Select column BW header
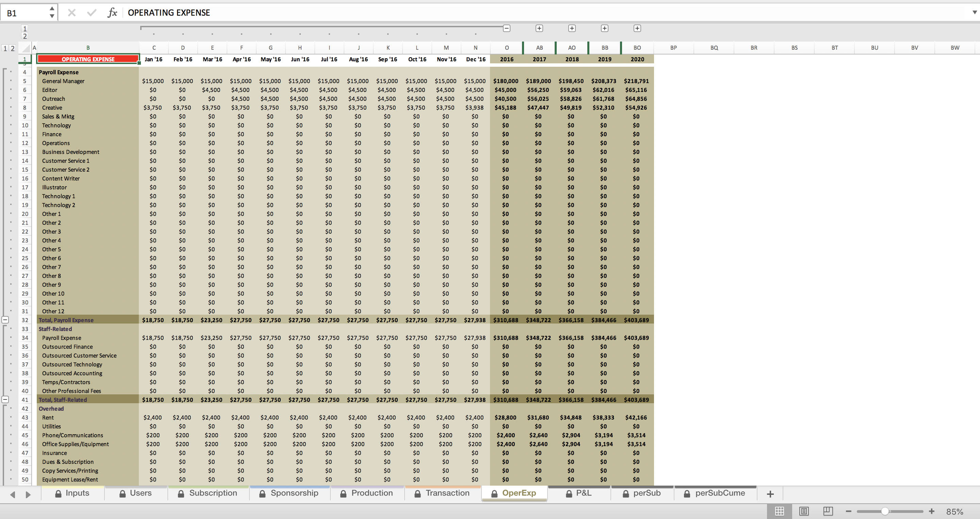 point(955,48)
